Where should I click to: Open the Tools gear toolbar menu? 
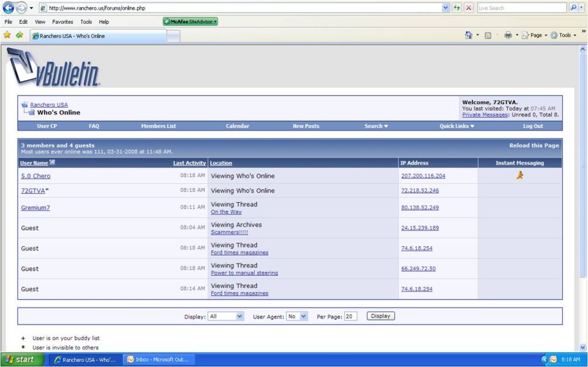563,36
